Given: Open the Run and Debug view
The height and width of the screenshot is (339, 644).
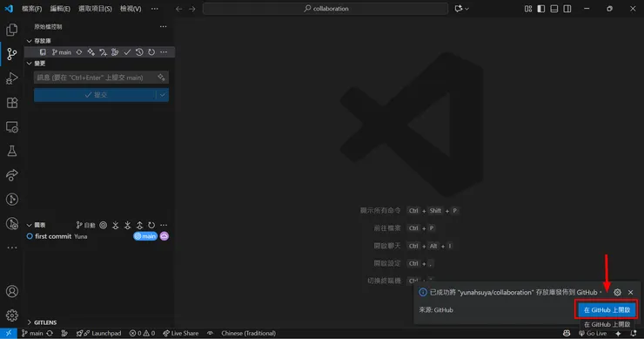Looking at the screenshot, I should click(12, 78).
